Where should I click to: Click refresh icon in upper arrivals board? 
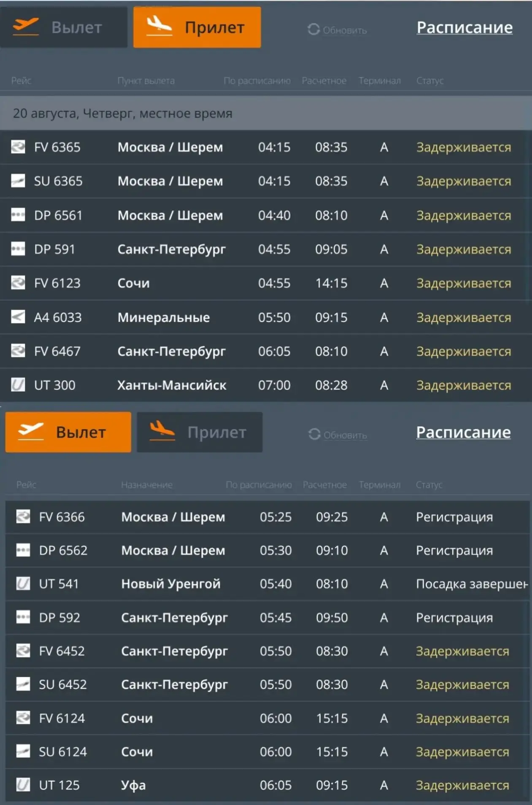pyautogui.click(x=313, y=30)
